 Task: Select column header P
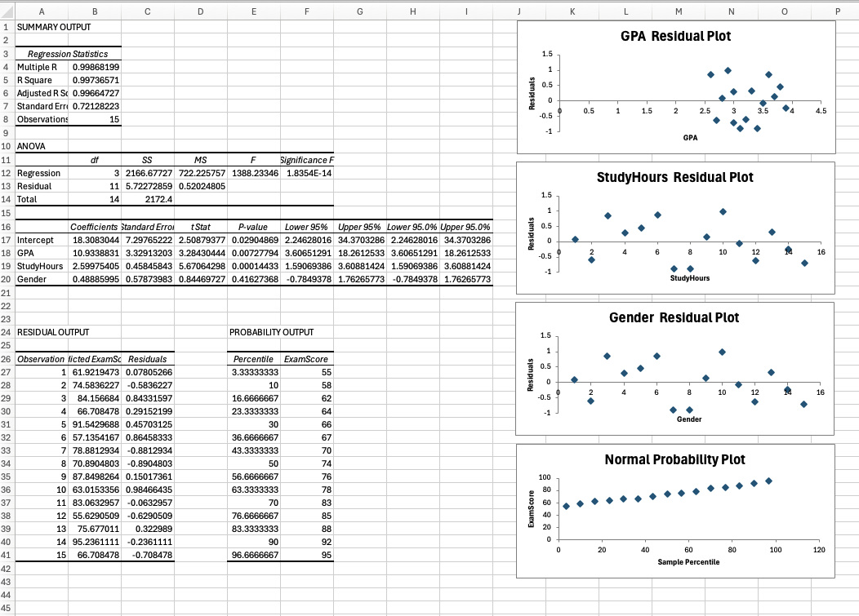[837, 12]
